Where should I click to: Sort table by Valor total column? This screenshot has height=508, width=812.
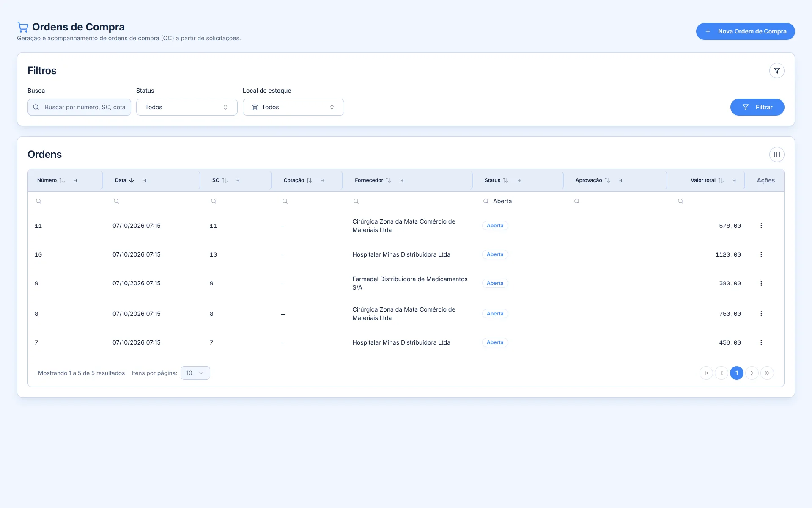pos(721,180)
